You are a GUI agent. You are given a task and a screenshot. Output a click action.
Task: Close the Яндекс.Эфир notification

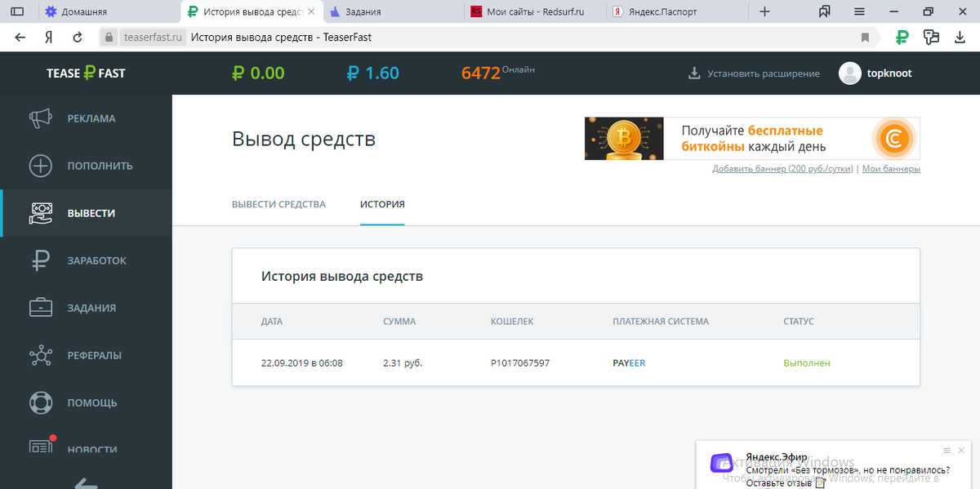tap(963, 450)
